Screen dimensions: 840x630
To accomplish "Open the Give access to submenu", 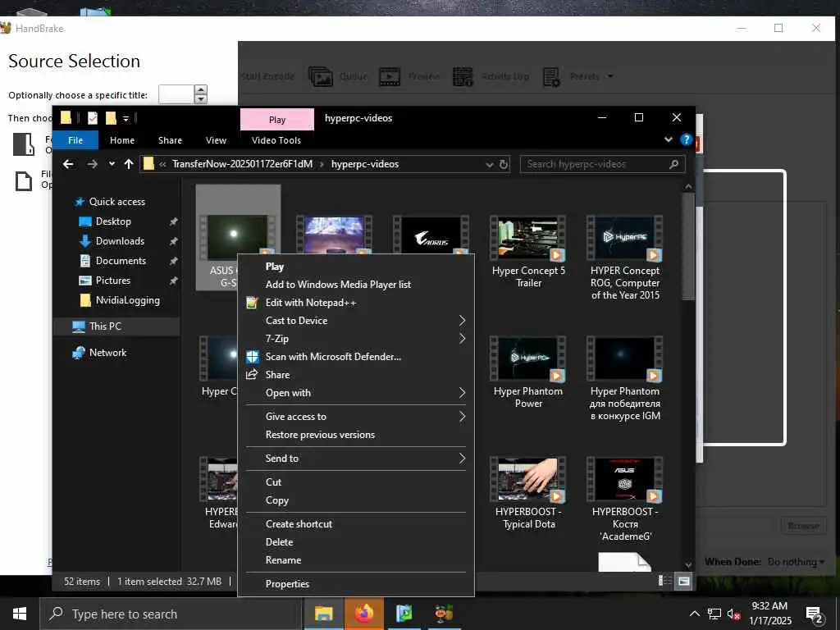I will 356,417.
